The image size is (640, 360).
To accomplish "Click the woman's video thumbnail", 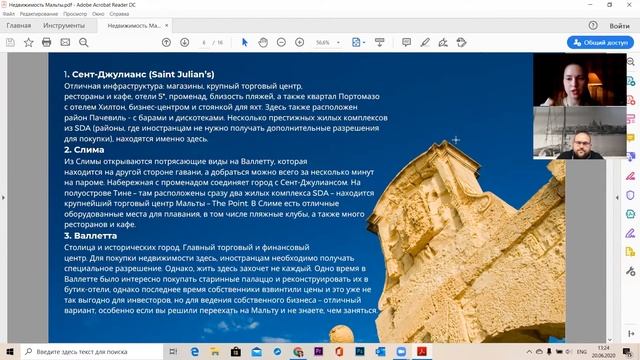I will (580, 80).
